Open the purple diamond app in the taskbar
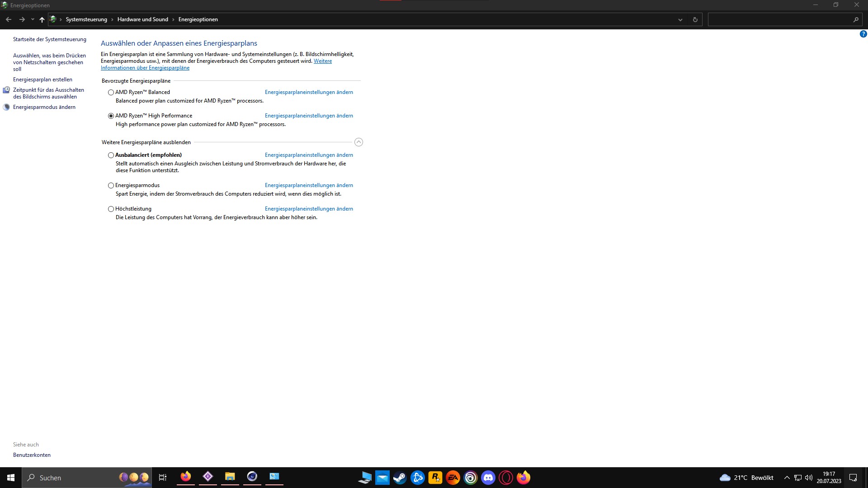 pos(208,477)
